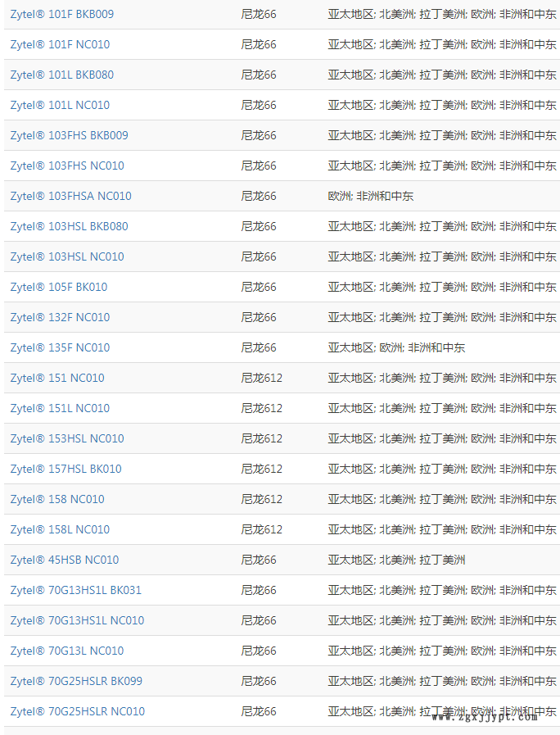Open Zytel® 101L BKB080 product page

62,75
